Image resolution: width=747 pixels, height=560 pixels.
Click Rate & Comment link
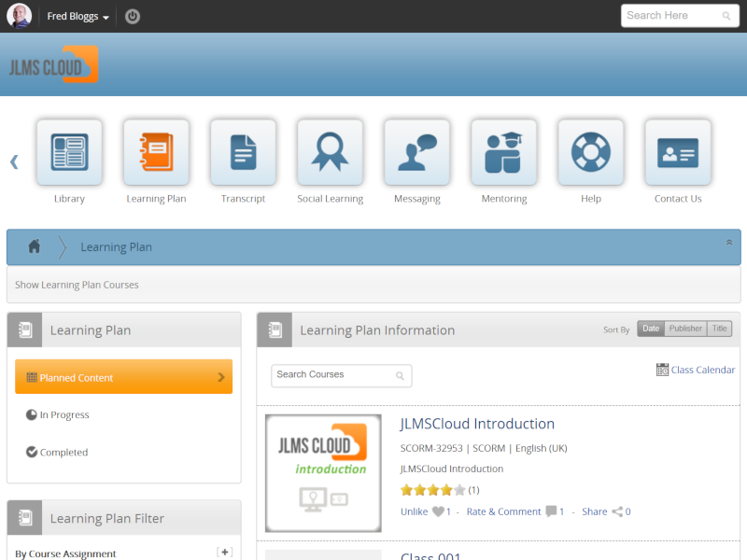503,511
